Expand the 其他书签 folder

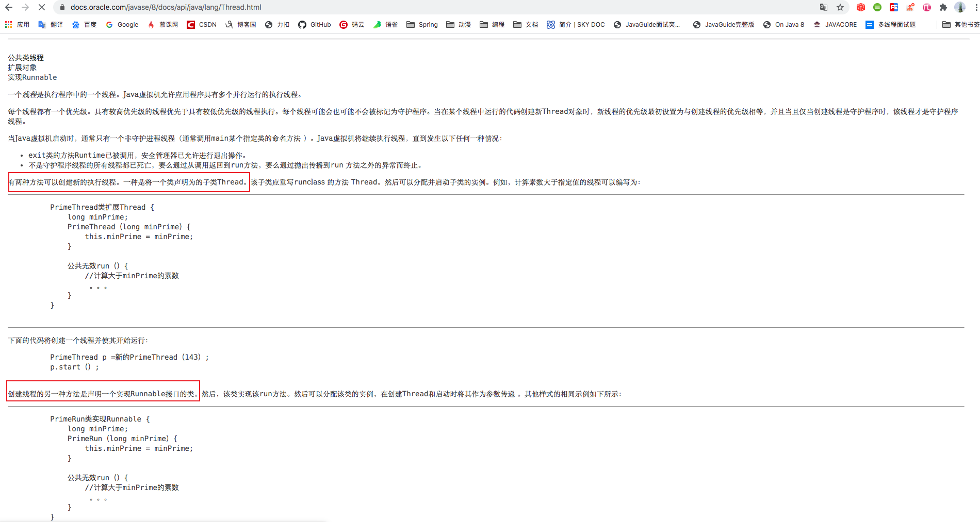pos(960,25)
